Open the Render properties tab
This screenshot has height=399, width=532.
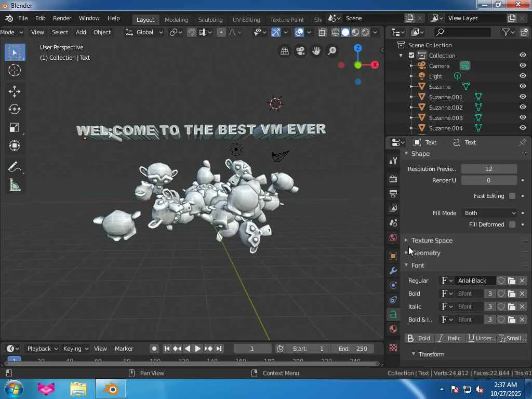[393, 179]
